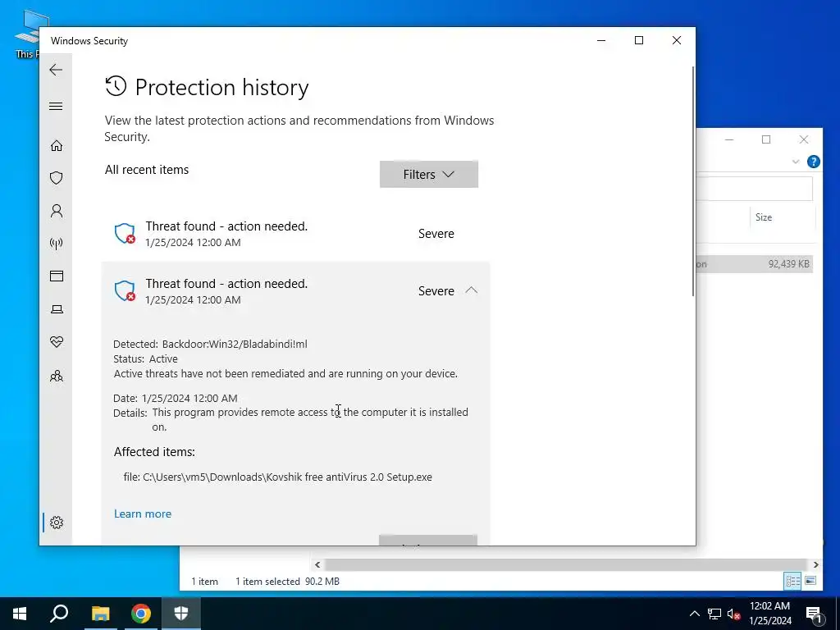This screenshot has width=840, height=630.
Task: Select the 92,439 KB file row in Explorer
Action: pyautogui.click(x=755, y=263)
